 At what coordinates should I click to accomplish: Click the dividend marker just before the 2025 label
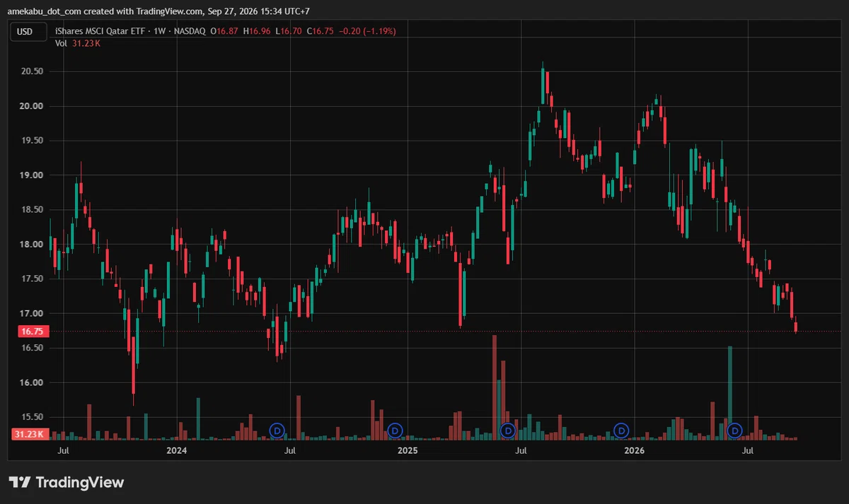(395, 430)
